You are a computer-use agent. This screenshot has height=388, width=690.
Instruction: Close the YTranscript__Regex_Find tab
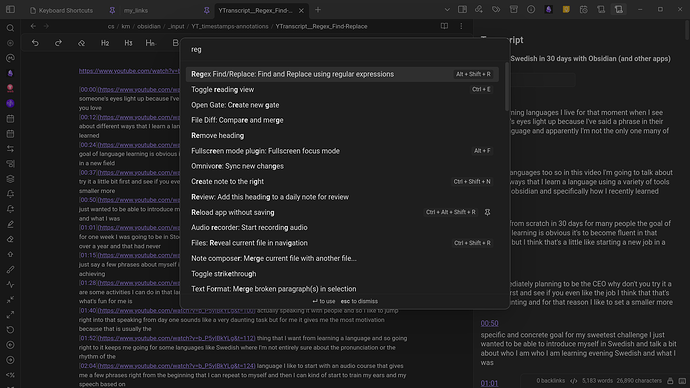point(301,10)
